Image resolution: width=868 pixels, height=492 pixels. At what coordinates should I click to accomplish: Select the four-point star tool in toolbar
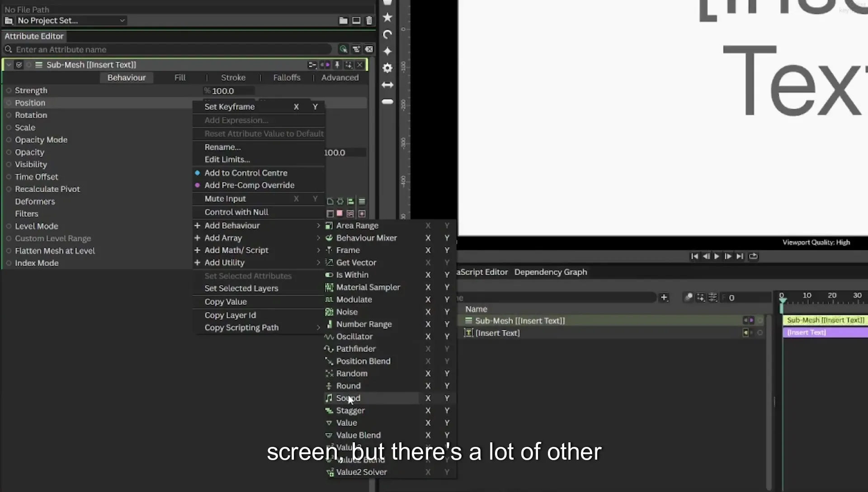coord(387,51)
